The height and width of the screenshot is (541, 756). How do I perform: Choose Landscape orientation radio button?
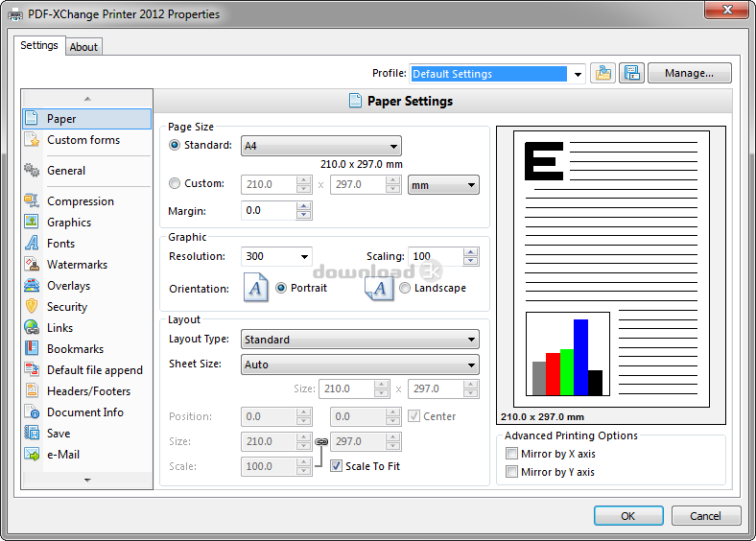(x=405, y=288)
